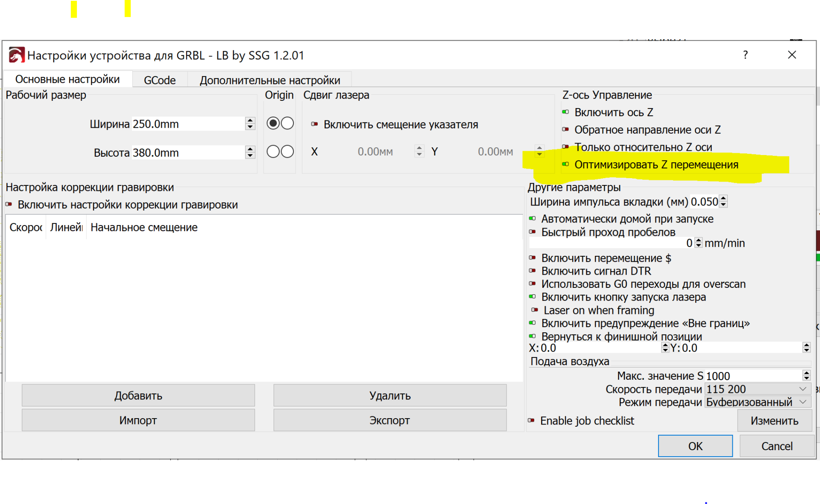Click the Высота stepper arrows
Viewport: 820px width, 504px height.
point(250,152)
